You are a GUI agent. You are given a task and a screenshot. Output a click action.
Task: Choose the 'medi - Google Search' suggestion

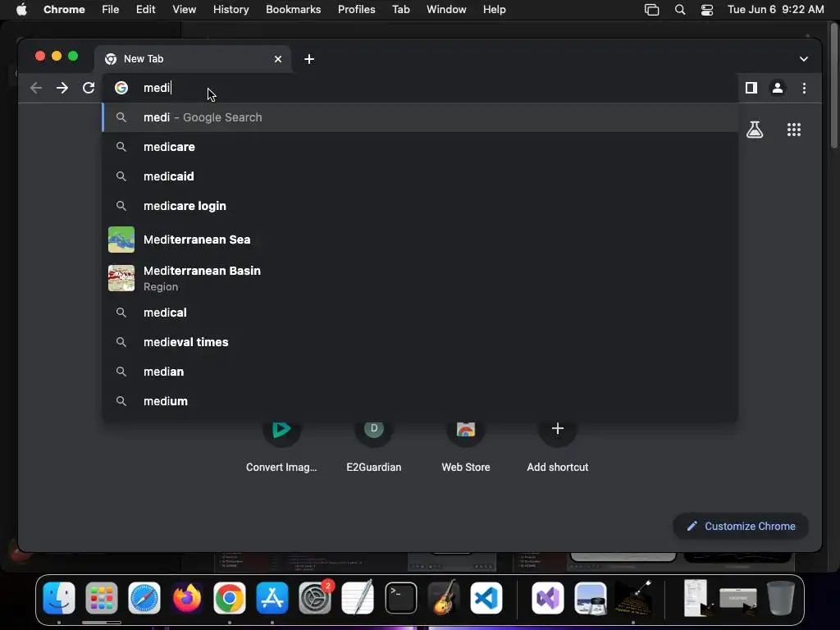(421, 117)
